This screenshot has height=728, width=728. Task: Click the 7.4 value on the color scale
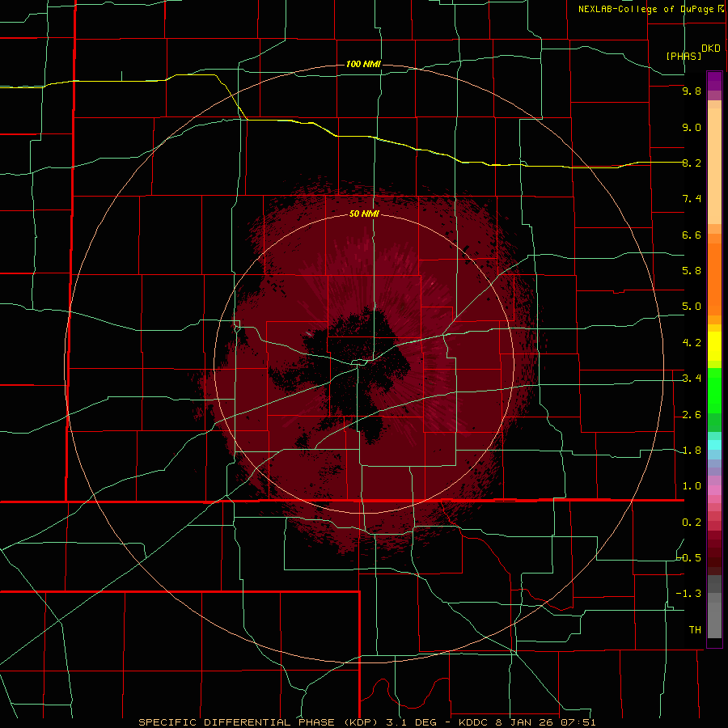tap(692, 199)
